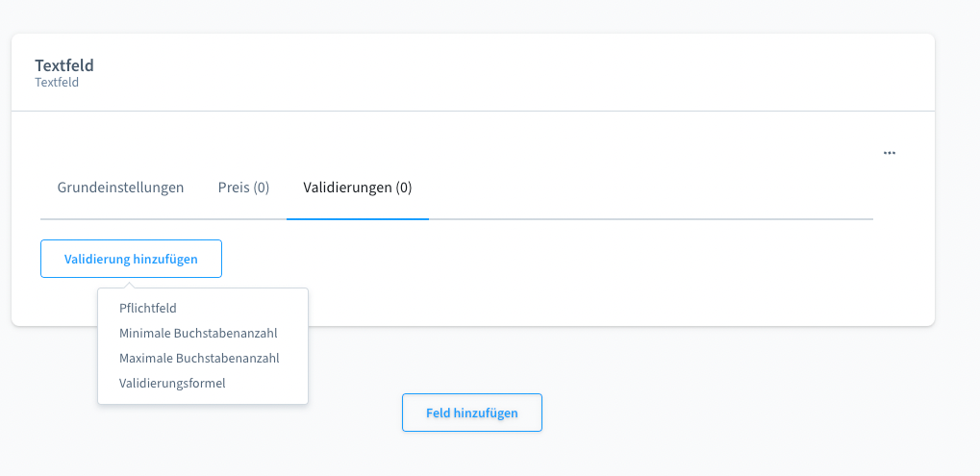
Task: Choose Pflichtfeld from the validation menu
Action: (148, 309)
